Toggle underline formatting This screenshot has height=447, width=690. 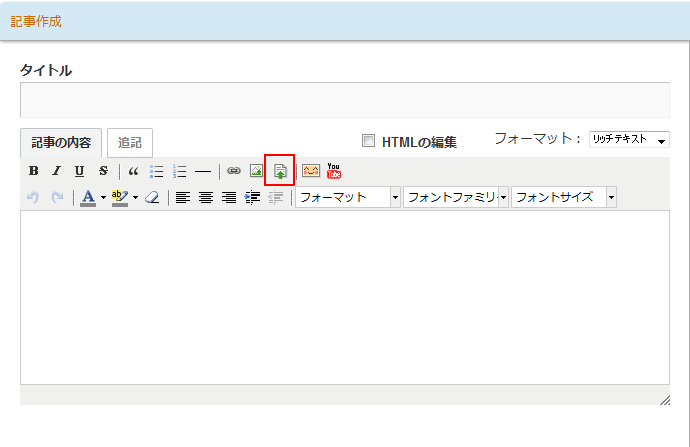pyautogui.click(x=79, y=171)
